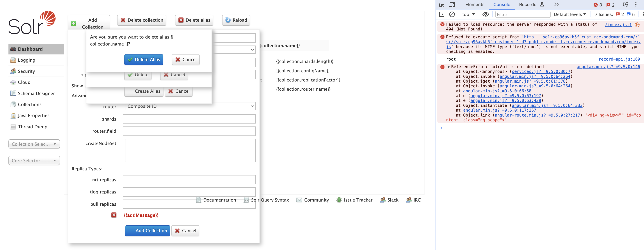Open the DevTools three-dot menu
Screen dimensions: 644x250
coord(636,4)
